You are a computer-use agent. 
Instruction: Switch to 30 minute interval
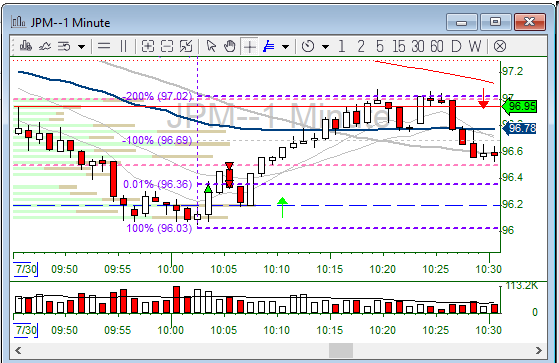pos(417,46)
